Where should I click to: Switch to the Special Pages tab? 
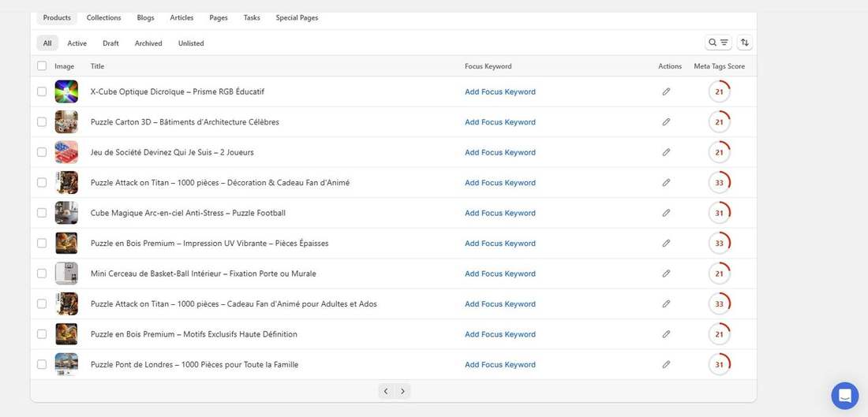(297, 17)
